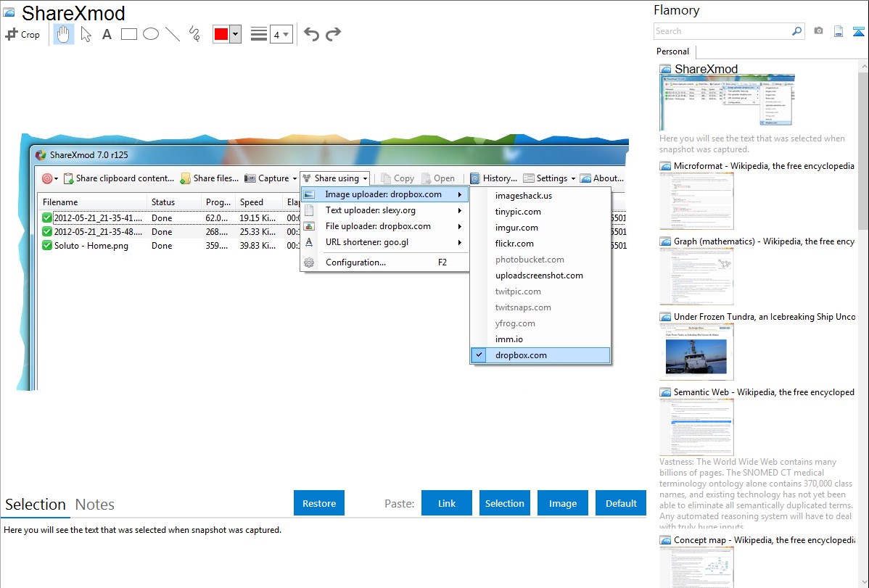
Task: Open dropdown arrow beside red target icon
Action: 56,178
